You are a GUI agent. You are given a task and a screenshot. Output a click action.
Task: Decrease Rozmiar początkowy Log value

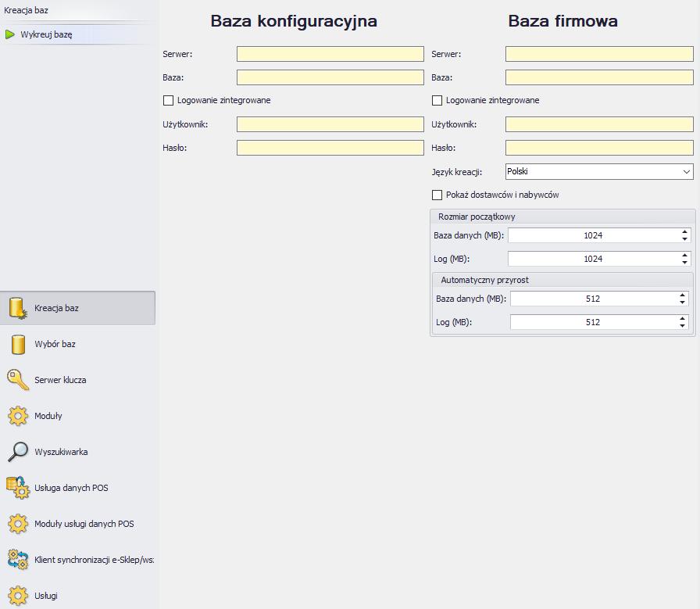[685, 262]
